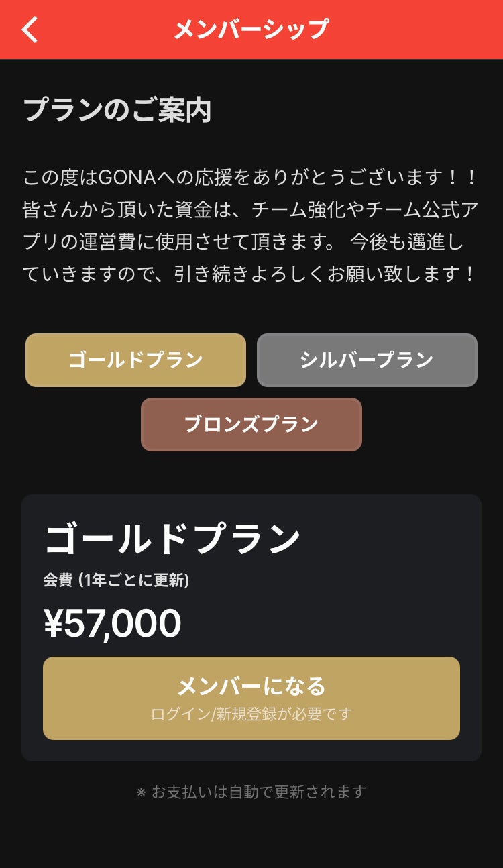This screenshot has height=868, width=503.
Task: Tap the back arrow in the header
Action: point(30,30)
